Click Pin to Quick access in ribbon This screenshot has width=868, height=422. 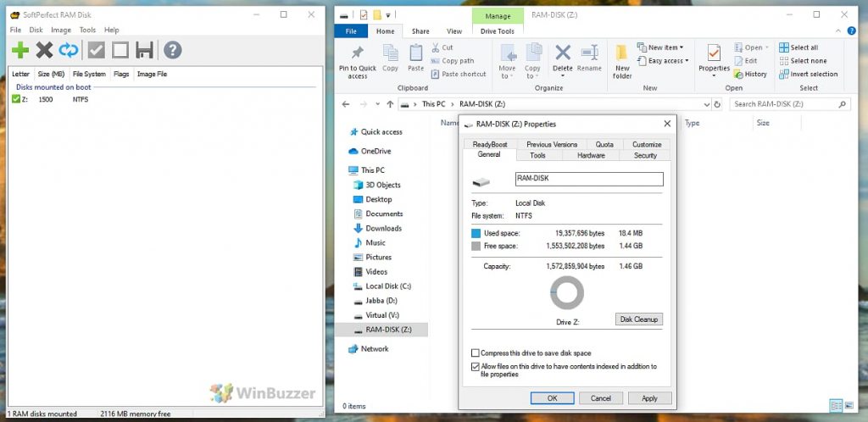(x=358, y=61)
